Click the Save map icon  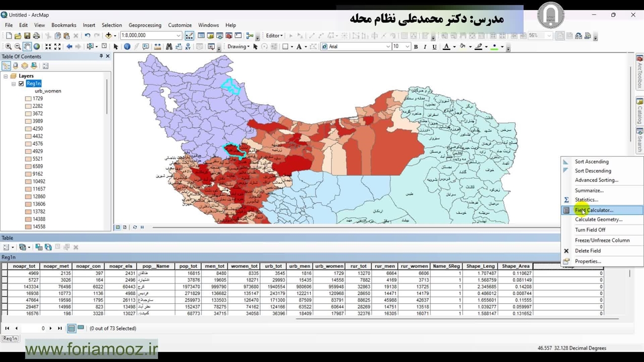(x=27, y=36)
